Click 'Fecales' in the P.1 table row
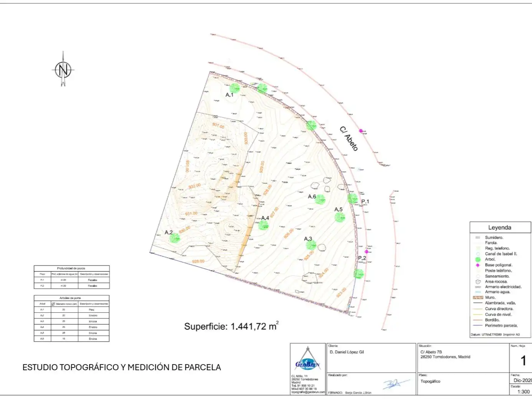Image resolution: width=532 pixels, height=399 pixels. click(93, 280)
